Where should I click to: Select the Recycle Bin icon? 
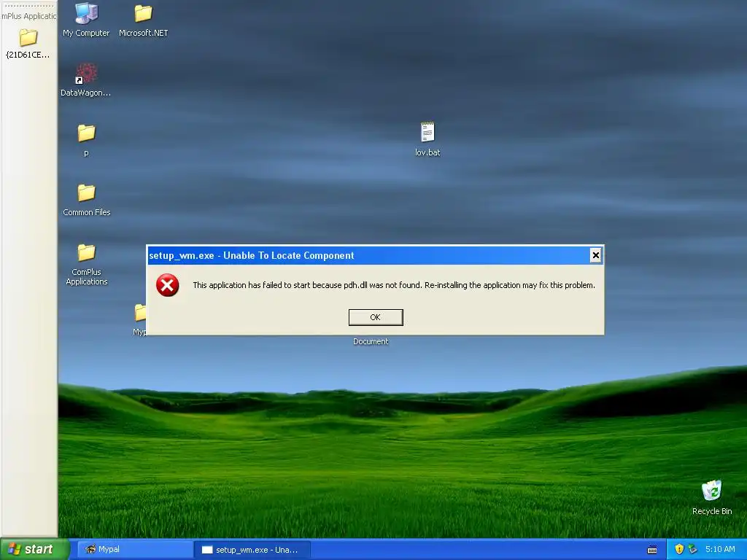pyautogui.click(x=712, y=497)
